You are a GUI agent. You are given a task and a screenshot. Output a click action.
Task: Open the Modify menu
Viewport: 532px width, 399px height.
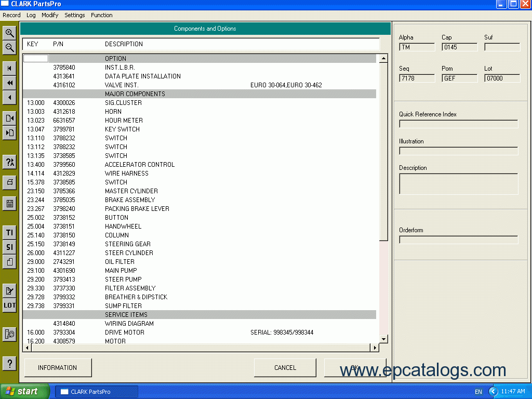pos(50,15)
